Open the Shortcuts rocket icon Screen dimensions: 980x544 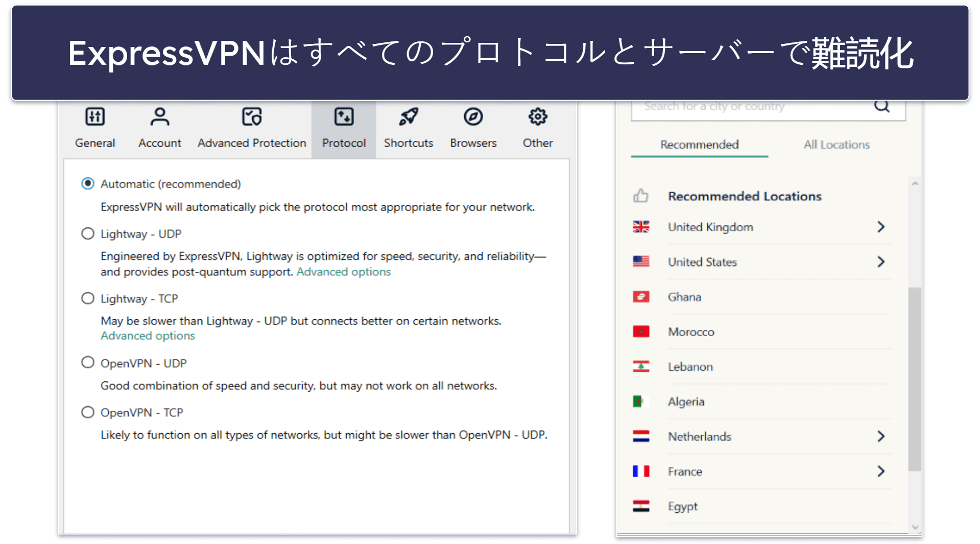point(409,117)
